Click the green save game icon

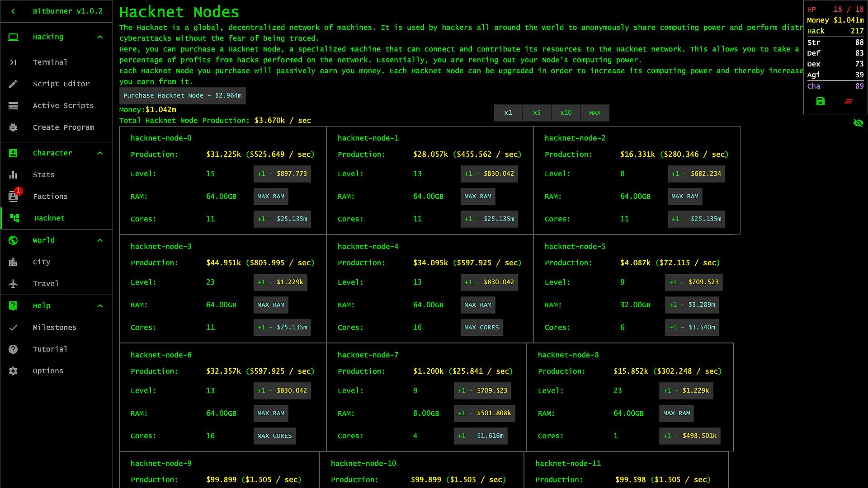coord(821,101)
